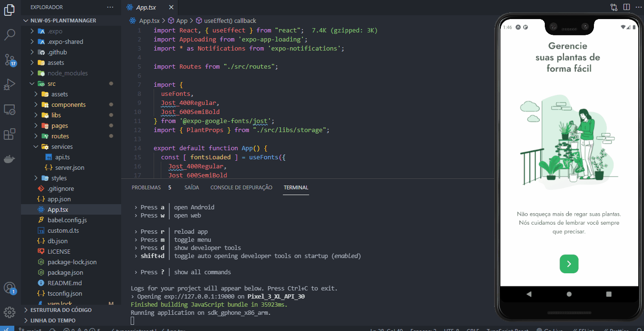Open the Docker view whale icon

[10, 159]
